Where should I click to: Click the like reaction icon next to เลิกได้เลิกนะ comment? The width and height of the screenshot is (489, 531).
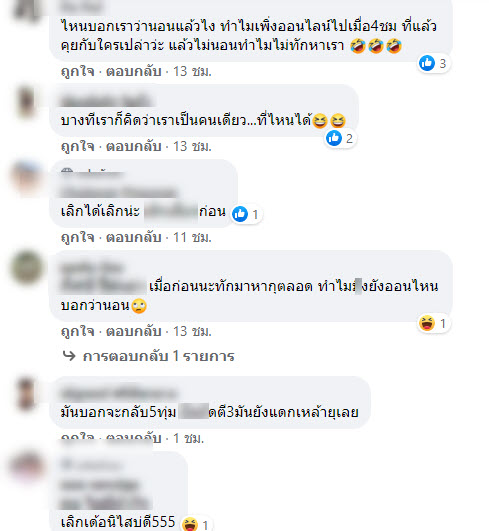[x=240, y=214]
